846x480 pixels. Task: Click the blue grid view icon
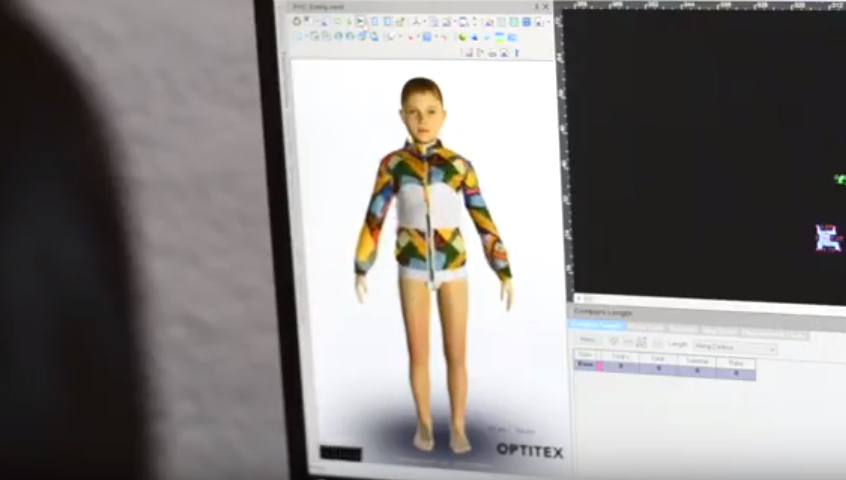tap(526, 22)
